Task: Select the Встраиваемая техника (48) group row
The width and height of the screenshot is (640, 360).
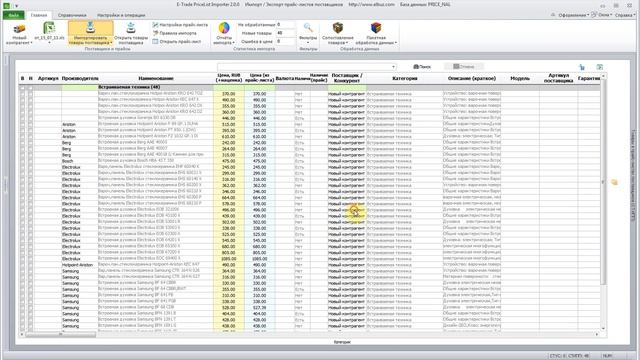Action: coord(310,87)
